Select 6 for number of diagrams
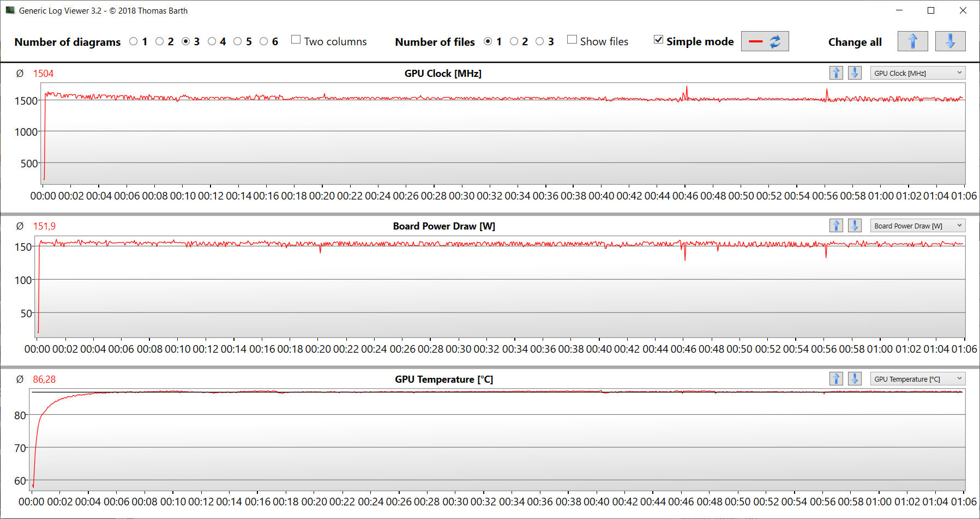The image size is (980, 519). 264,41
